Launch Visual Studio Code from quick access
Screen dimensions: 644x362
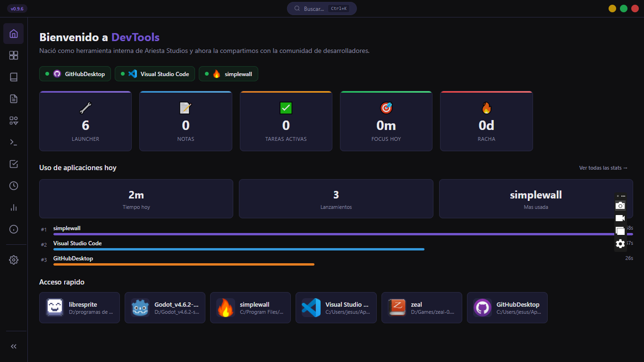336,308
